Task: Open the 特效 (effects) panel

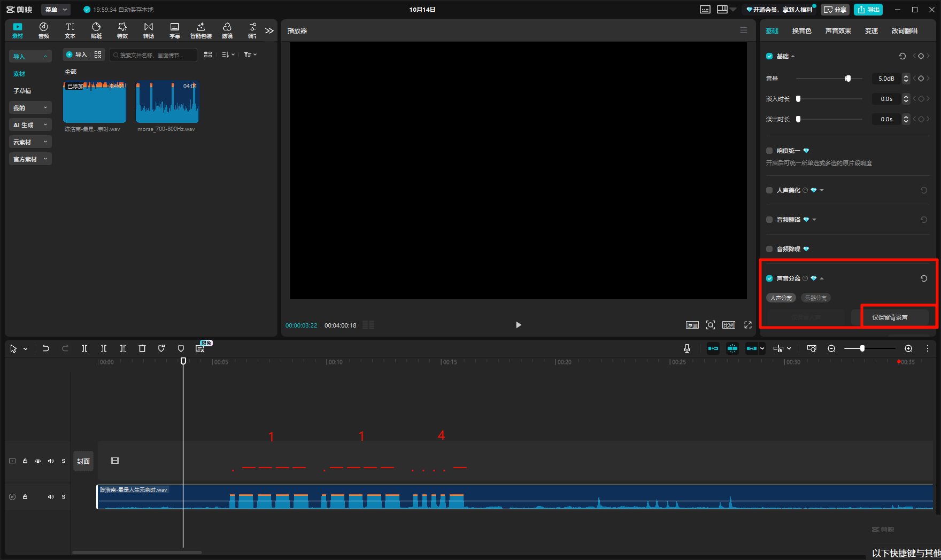Action: (122, 30)
